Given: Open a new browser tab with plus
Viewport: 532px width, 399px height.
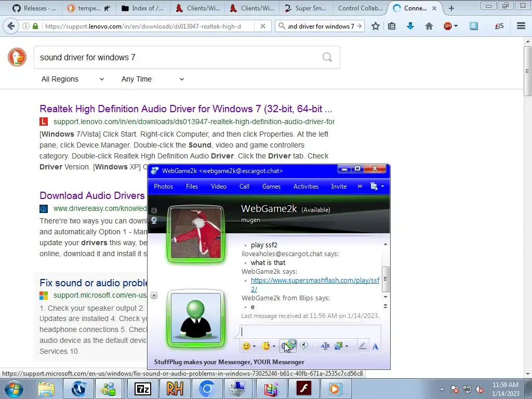Looking at the screenshot, I should coord(451,8).
